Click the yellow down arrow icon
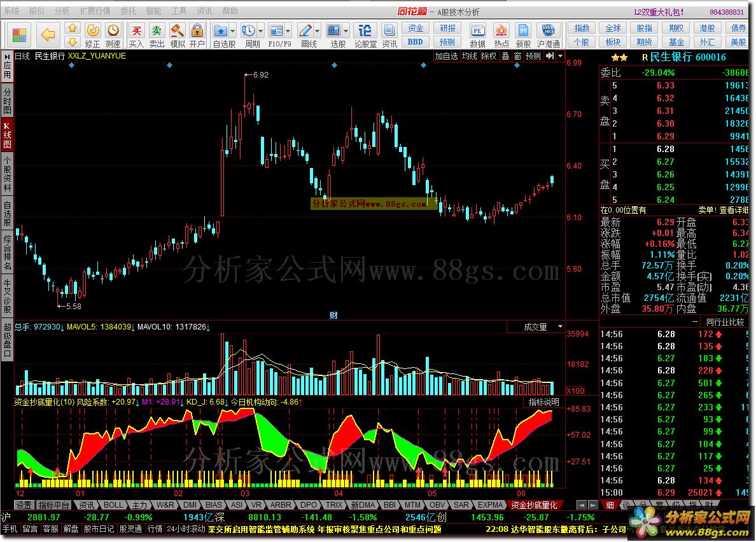Image resolution: width=756 pixels, height=542 pixels. pos(73,42)
